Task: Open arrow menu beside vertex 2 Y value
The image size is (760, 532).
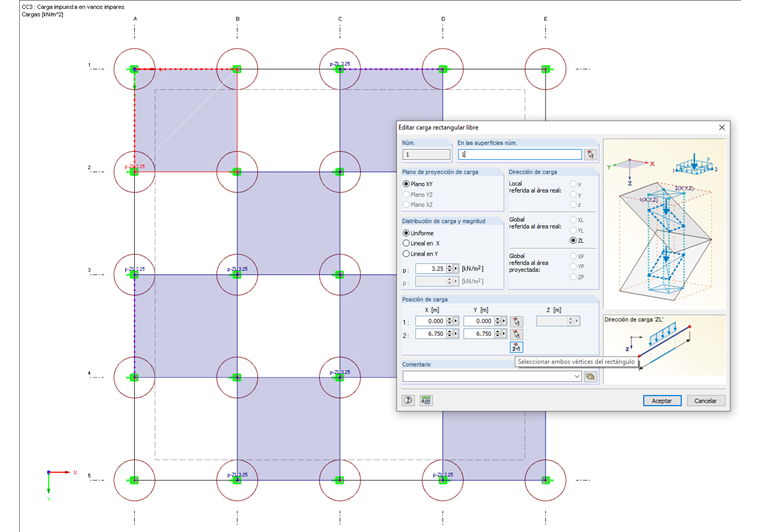Action: 504,334
